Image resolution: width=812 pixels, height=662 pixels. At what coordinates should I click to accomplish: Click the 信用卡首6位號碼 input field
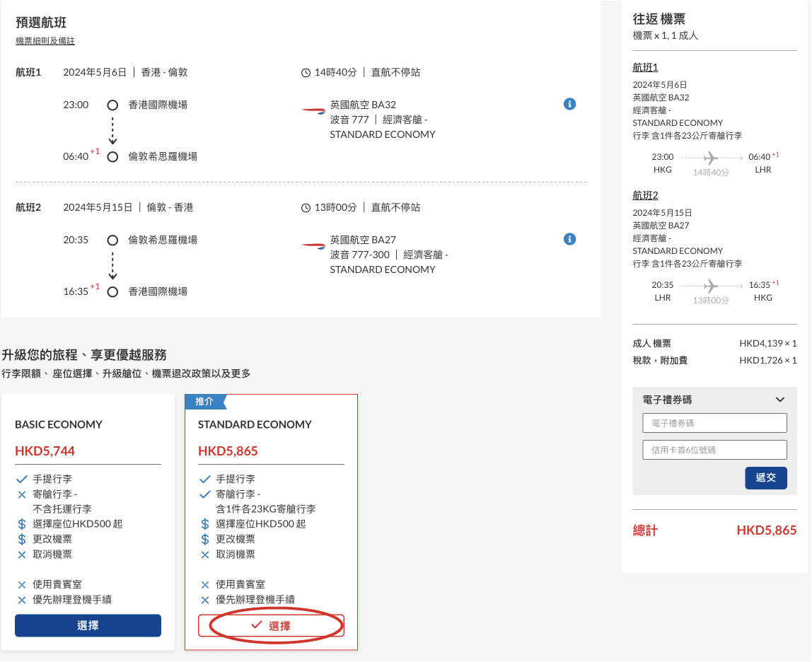(x=714, y=450)
